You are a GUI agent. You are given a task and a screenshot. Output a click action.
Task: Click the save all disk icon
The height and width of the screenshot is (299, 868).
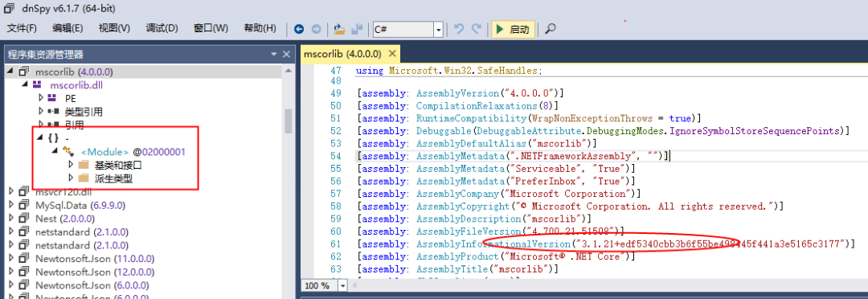[x=358, y=30]
